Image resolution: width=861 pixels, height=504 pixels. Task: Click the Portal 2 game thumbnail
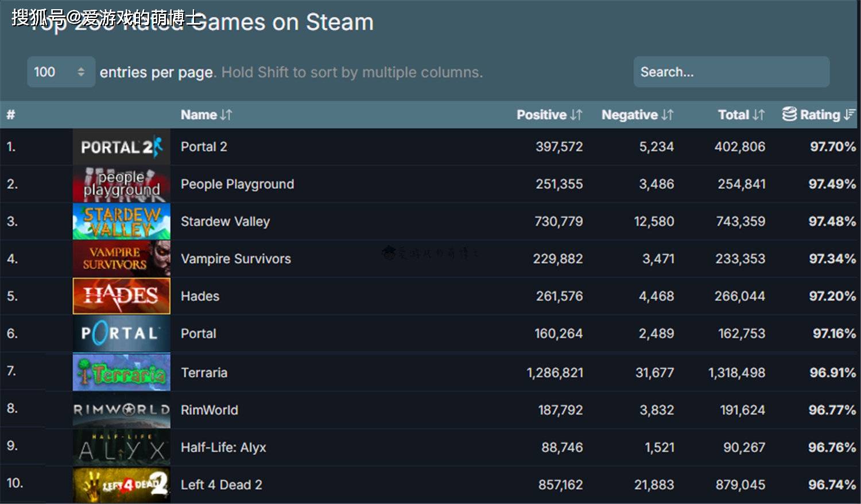click(x=121, y=147)
